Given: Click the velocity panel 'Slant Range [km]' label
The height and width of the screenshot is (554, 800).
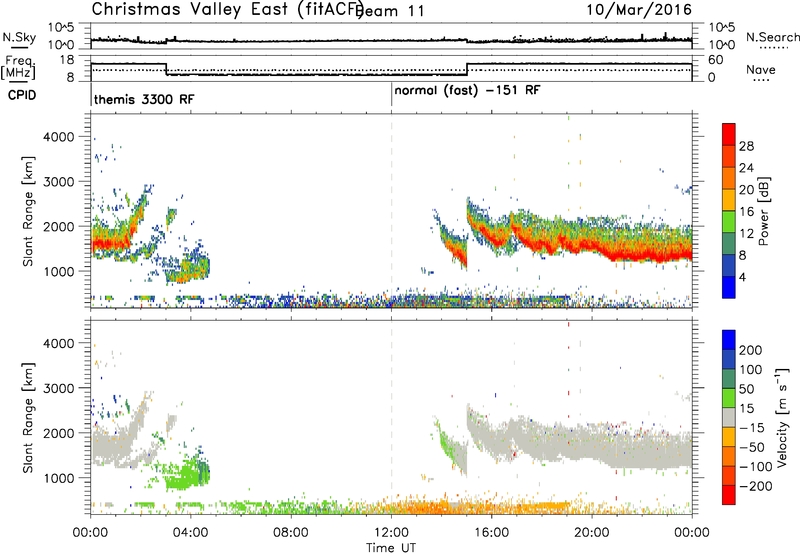Looking at the screenshot, I should point(28,417).
